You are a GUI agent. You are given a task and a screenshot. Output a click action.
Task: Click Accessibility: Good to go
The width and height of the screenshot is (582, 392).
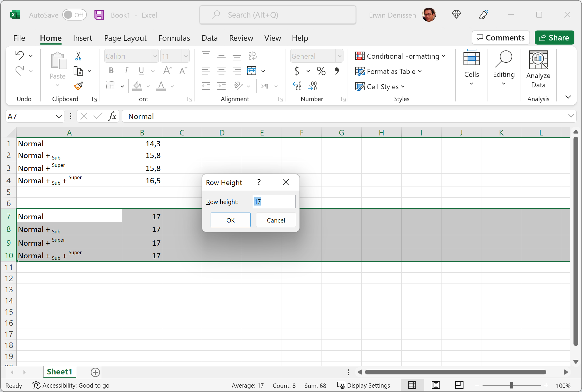[x=71, y=386]
